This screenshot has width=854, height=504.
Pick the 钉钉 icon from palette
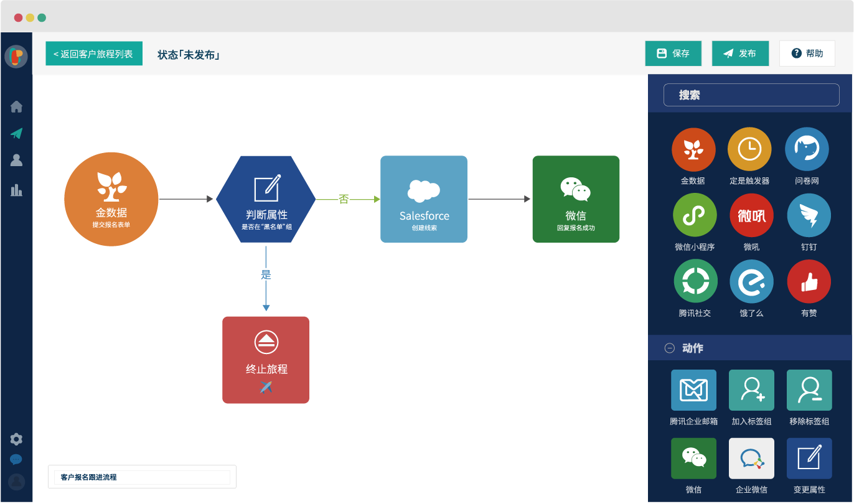pos(809,215)
